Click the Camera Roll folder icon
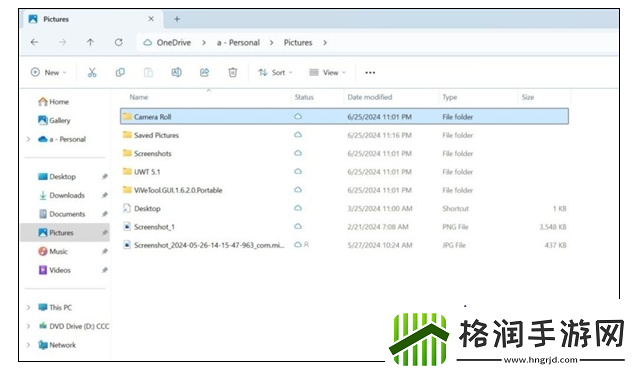This screenshot has width=635, height=371. click(x=128, y=117)
